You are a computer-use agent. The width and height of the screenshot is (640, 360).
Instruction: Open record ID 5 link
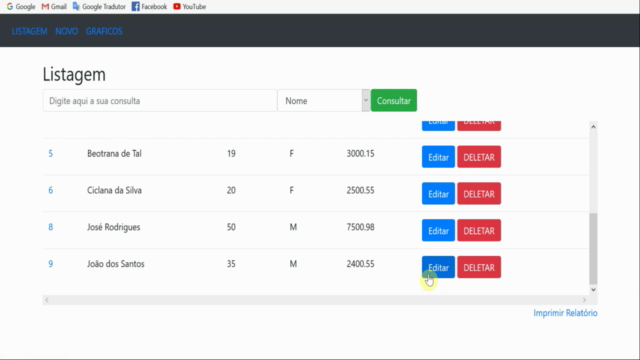[51, 153]
